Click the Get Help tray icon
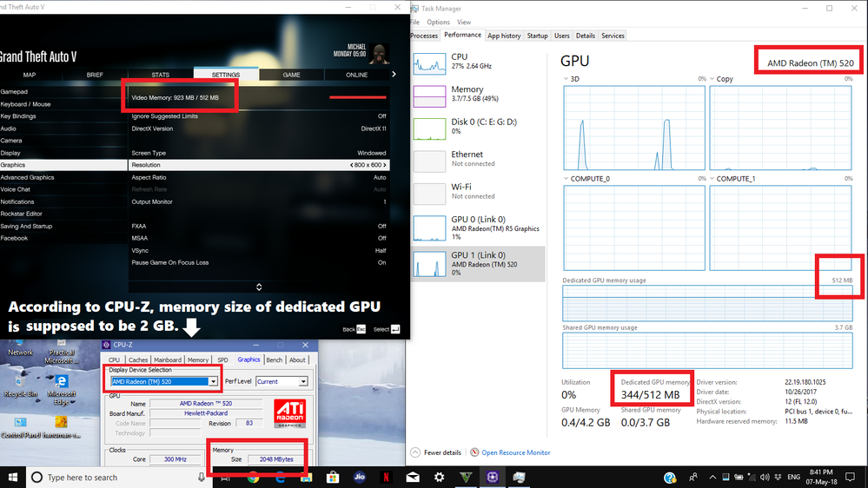This screenshot has width=868, height=488. [x=669, y=478]
